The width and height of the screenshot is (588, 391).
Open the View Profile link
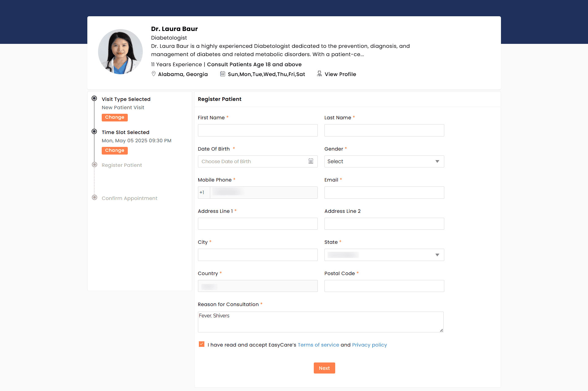[x=340, y=74]
